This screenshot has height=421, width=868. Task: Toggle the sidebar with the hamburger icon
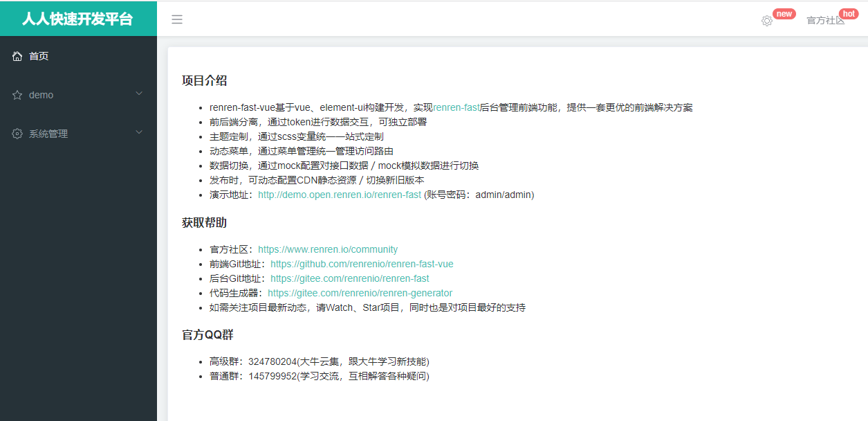pos(177,19)
